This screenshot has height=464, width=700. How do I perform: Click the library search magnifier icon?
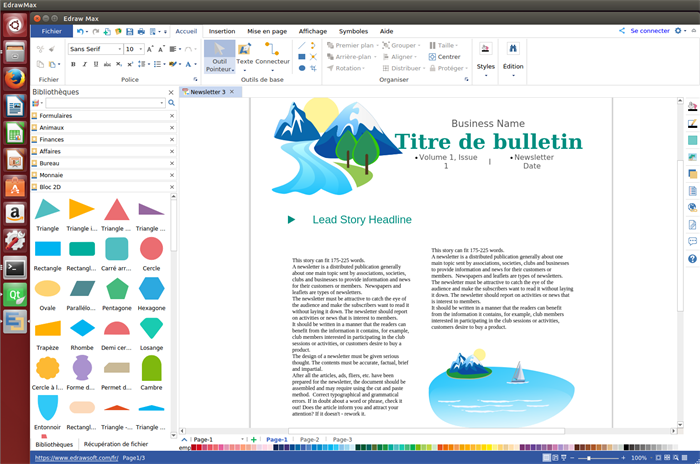[x=171, y=103]
